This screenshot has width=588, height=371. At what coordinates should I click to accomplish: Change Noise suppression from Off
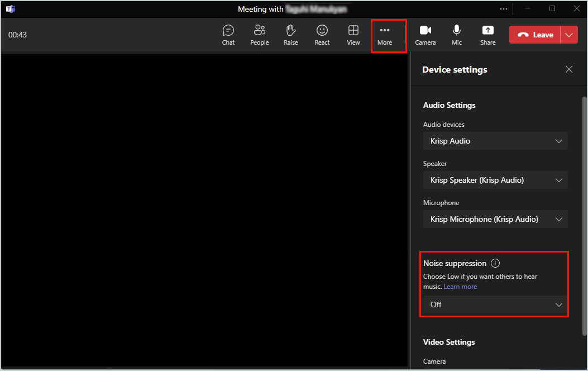(x=495, y=305)
